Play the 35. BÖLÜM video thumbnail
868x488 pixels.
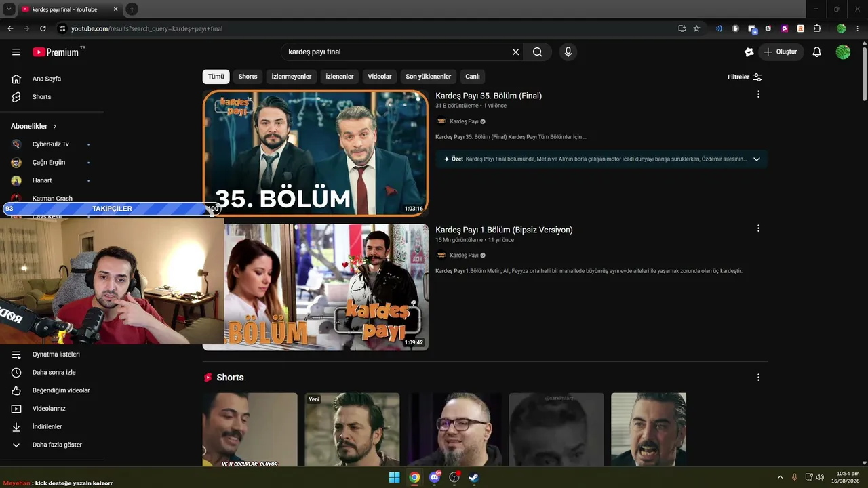315,153
